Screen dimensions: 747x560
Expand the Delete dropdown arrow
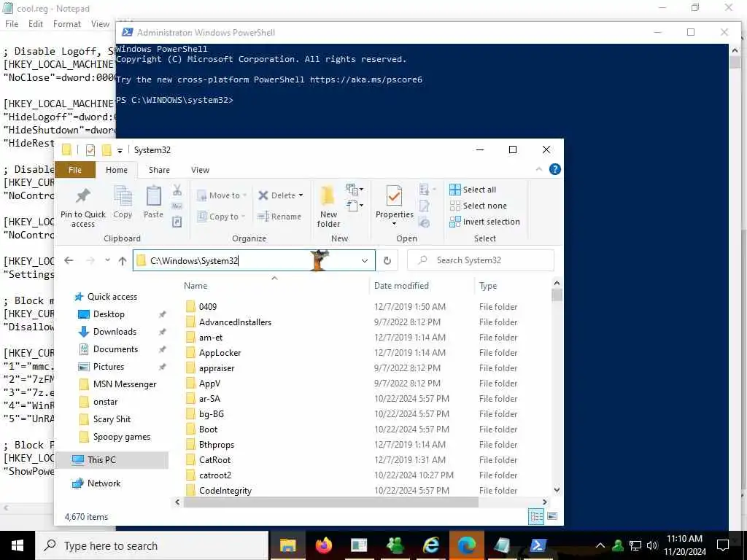coord(301,195)
